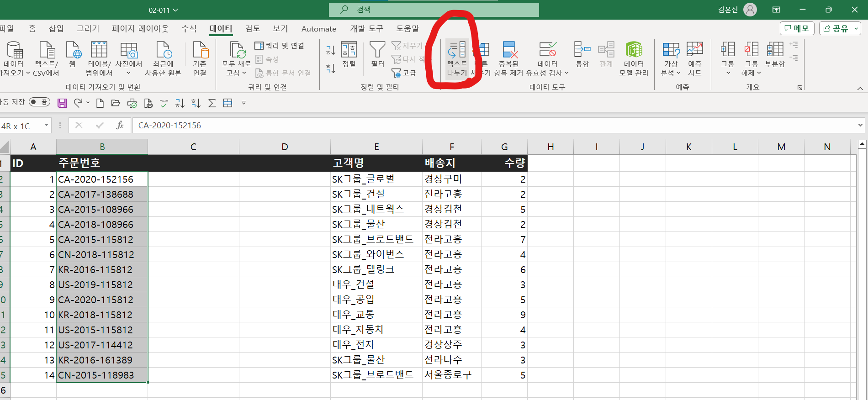The height and width of the screenshot is (400, 868).
Task: Click the ribbon sort descending icon
Action: click(x=331, y=68)
